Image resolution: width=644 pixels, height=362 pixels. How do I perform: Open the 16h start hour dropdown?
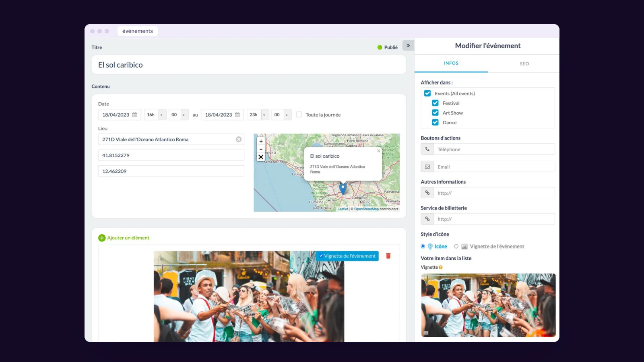pos(155,115)
